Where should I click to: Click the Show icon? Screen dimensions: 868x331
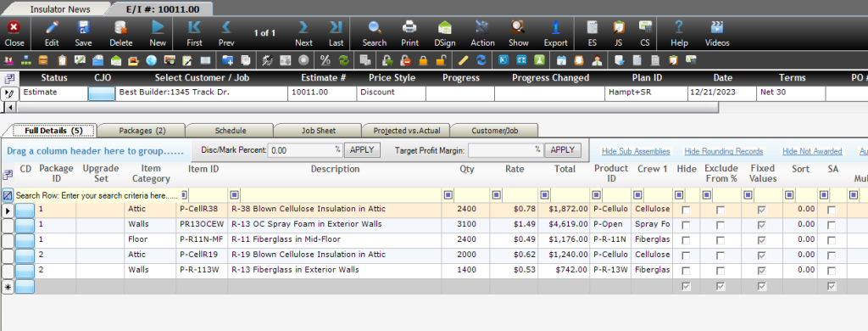point(518,26)
